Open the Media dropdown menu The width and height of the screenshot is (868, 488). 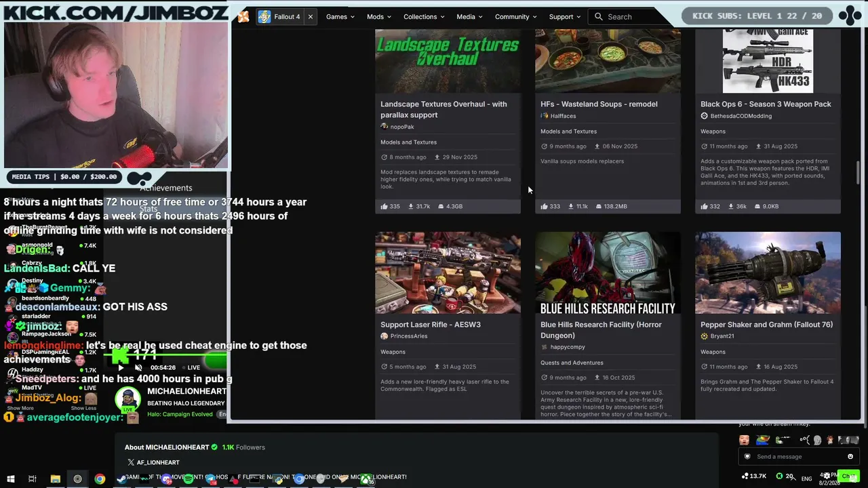469,17
